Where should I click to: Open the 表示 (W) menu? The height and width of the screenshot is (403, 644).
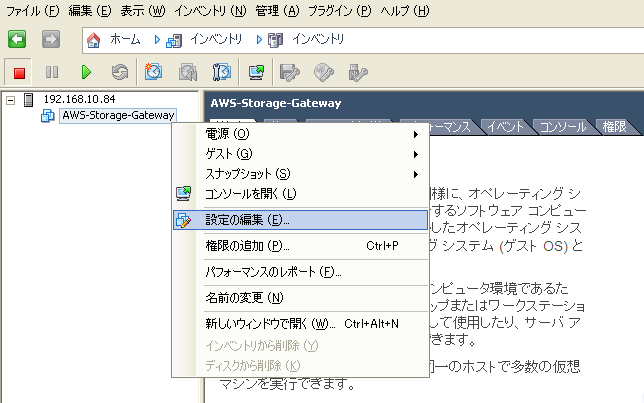pyautogui.click(x=143, y=11)
